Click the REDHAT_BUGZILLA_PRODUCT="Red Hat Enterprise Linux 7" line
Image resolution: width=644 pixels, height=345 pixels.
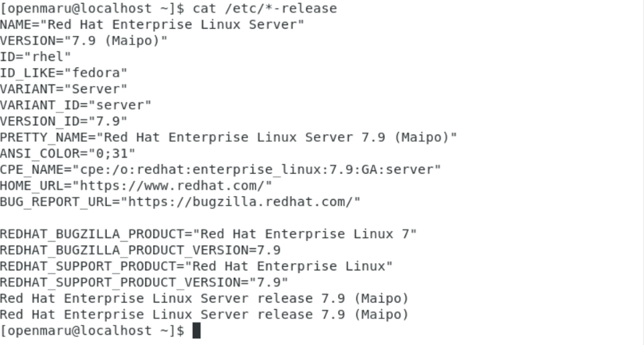click(x=208, y=233)
